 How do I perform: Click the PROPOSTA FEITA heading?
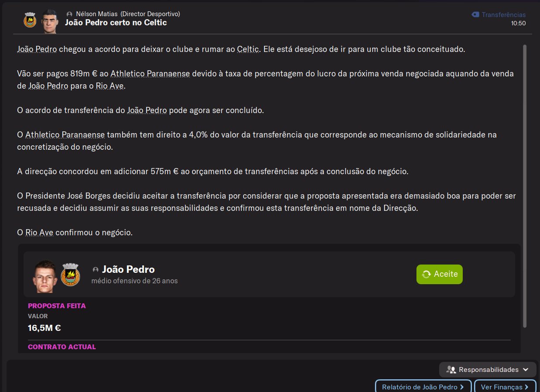click(57, 306)
